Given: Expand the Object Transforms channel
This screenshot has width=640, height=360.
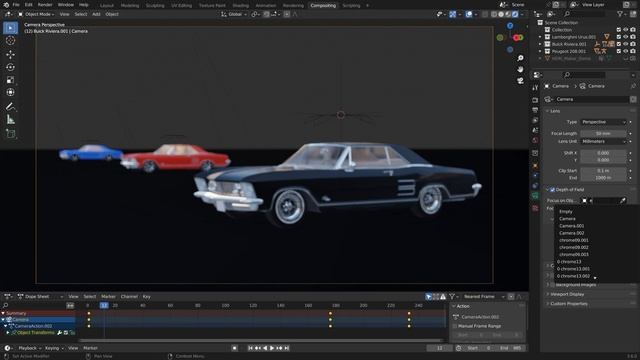Looking at the screenshot, I should [8, 333].
